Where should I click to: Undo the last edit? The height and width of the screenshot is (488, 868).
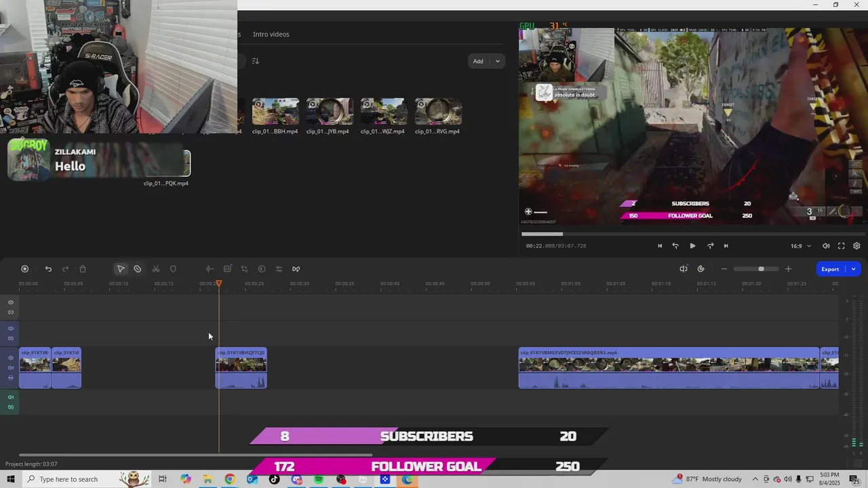48,269
